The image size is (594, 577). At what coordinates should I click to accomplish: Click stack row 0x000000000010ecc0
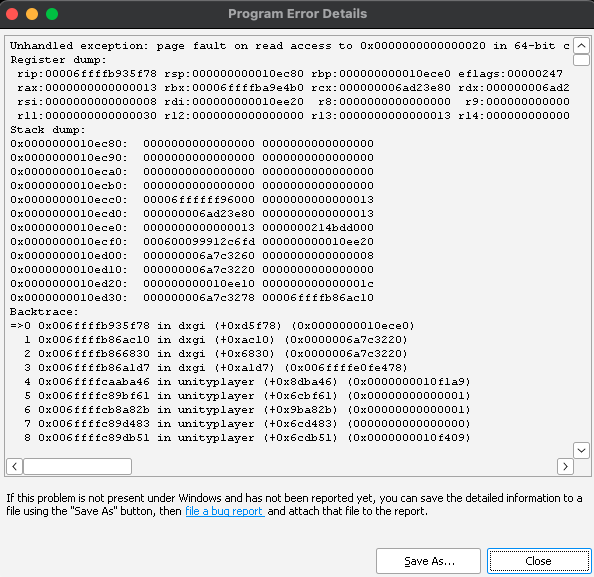(192, 200)
